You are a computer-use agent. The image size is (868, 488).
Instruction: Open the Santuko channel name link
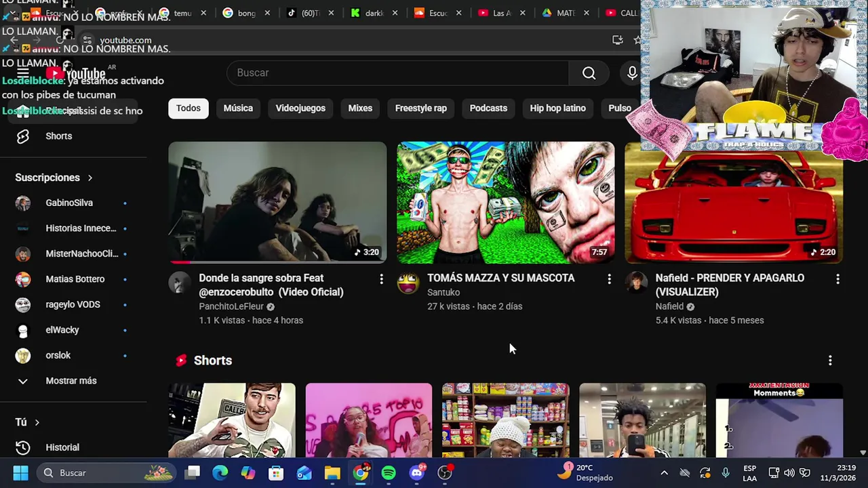(443, 292)
